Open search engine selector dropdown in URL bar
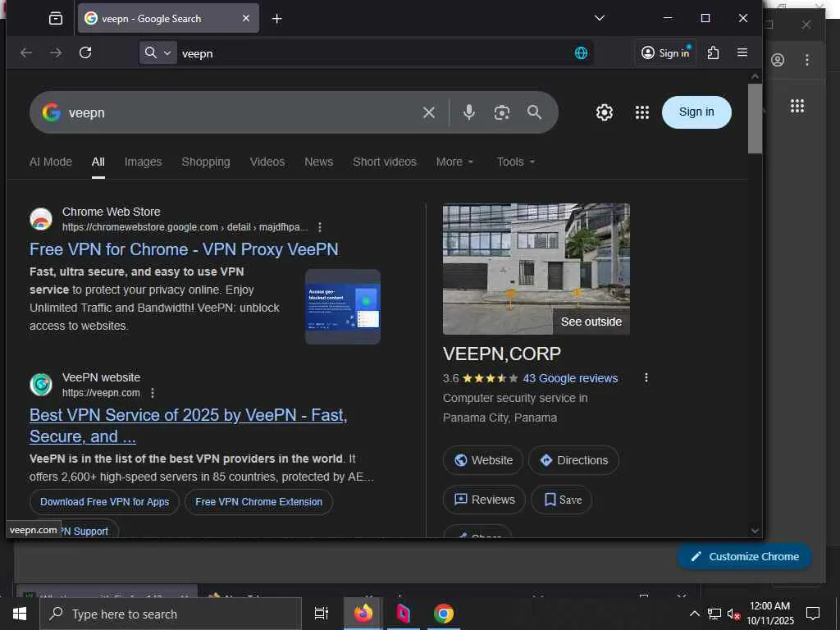The height and width of the screenshot is (630, 840). (158, 52)
